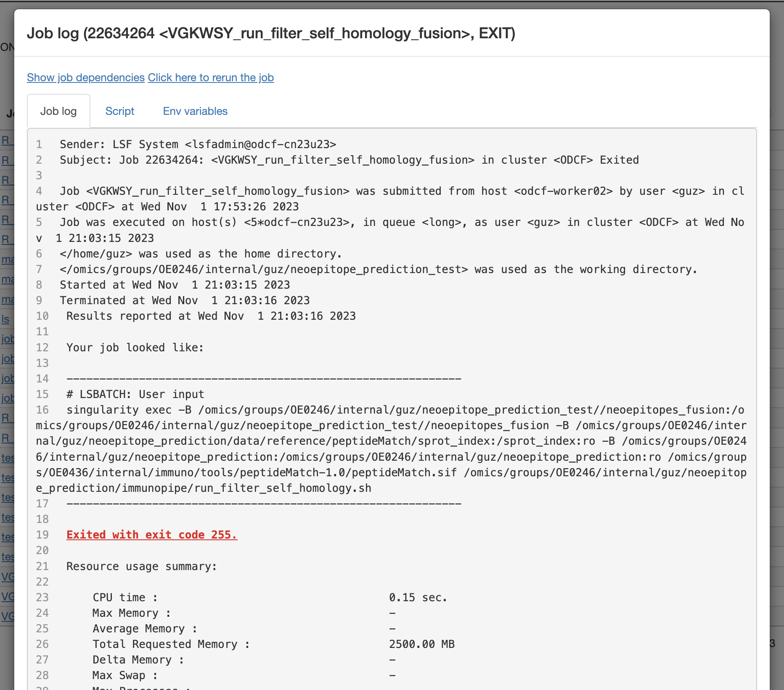The width and height of the screenshot is (784, 690).
Task: Select the Job log tab
Action: [58, 111]
